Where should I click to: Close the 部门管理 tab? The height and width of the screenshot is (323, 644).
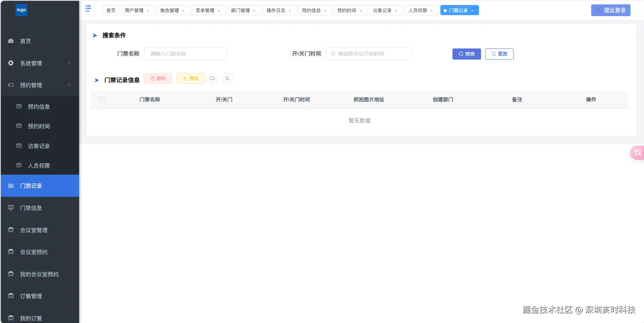tap(254, 11)
